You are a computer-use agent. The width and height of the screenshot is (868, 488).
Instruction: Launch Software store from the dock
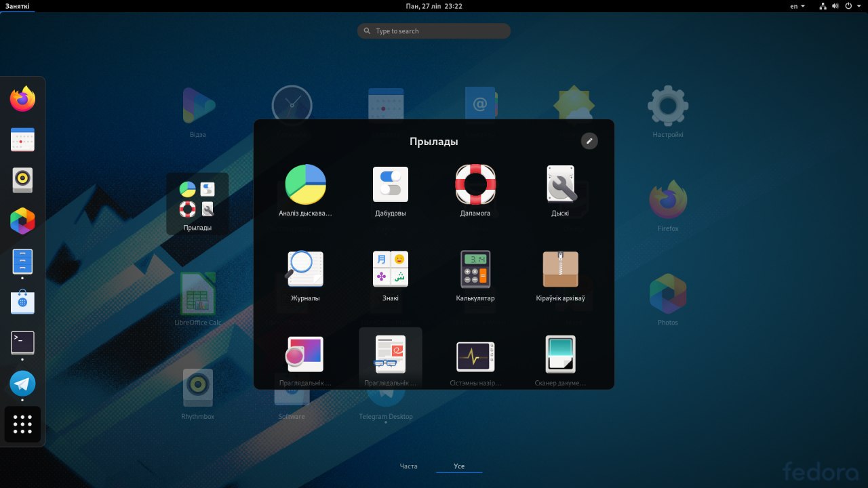22,302
